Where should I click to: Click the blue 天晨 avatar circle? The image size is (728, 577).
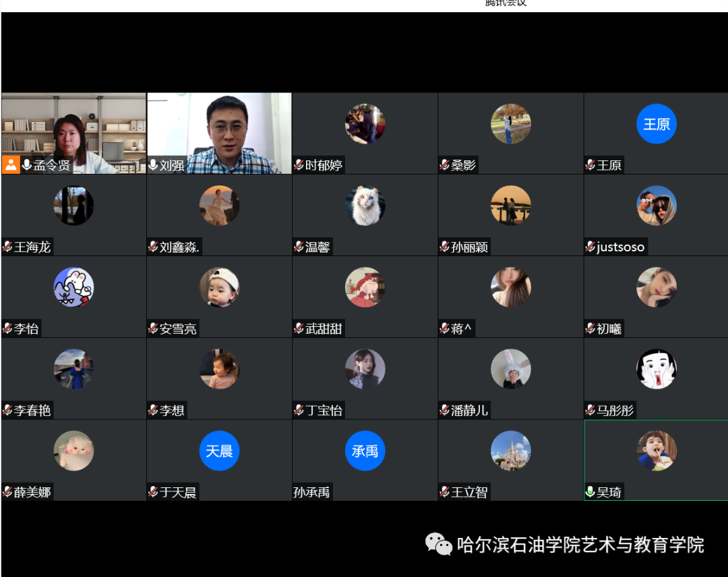pos(219,451)
